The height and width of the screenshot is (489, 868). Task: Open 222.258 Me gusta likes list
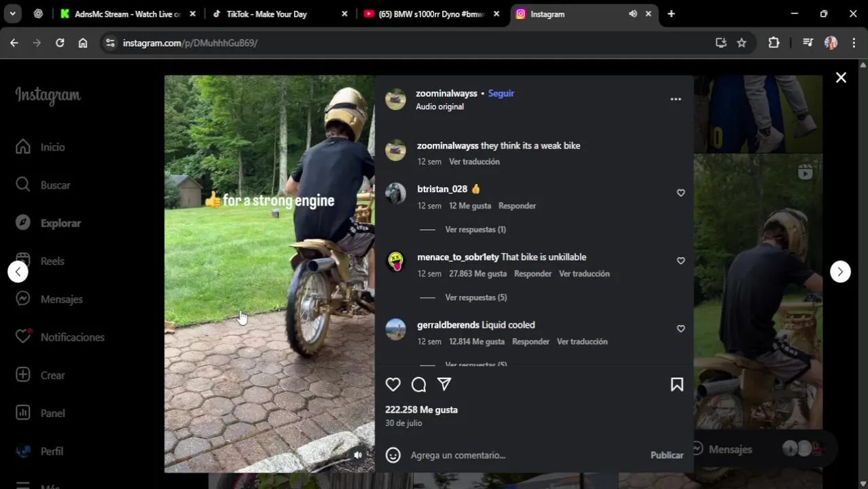(x=421, y=410)
